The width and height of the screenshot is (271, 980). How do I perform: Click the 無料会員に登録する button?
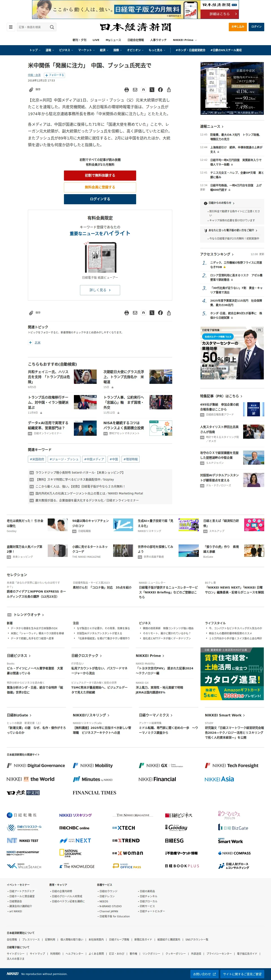coord(100,187)
